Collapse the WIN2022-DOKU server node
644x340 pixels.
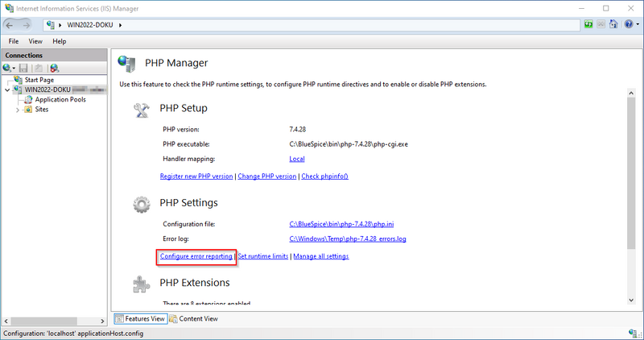(x=8, y=89)
